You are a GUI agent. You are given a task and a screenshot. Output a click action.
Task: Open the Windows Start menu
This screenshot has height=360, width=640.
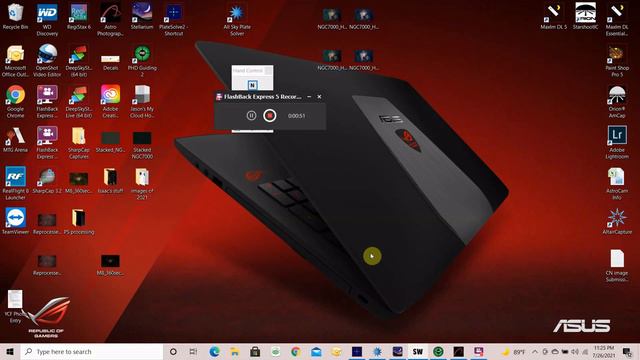point(10,351)
